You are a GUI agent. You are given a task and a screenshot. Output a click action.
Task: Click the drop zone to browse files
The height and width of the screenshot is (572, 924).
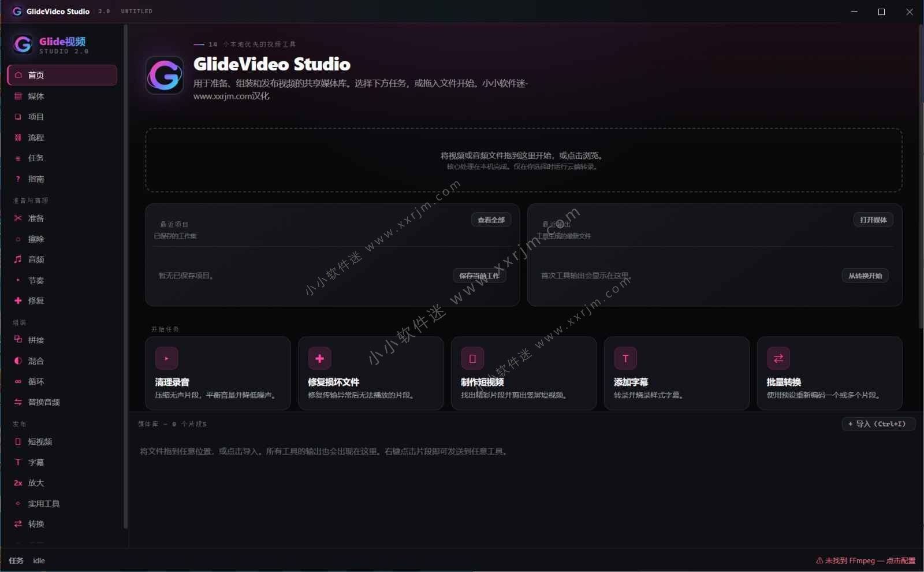coord(523,160)
